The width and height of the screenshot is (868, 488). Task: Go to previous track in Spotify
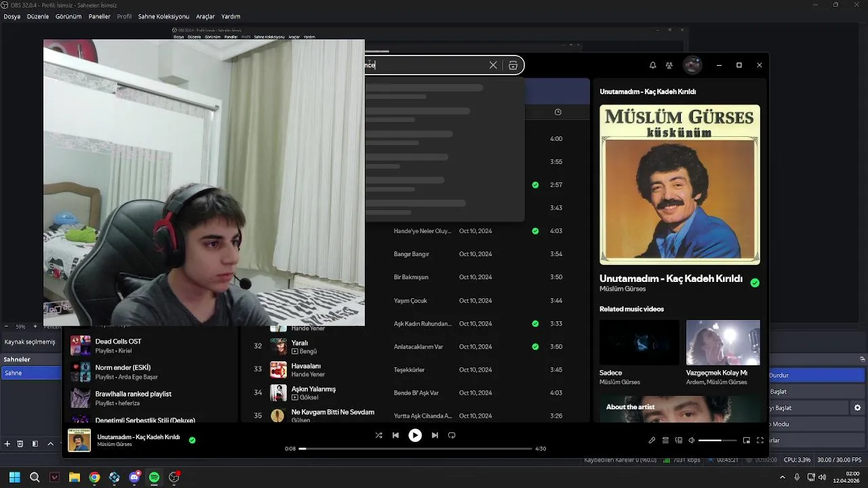[x=395, y=435]
